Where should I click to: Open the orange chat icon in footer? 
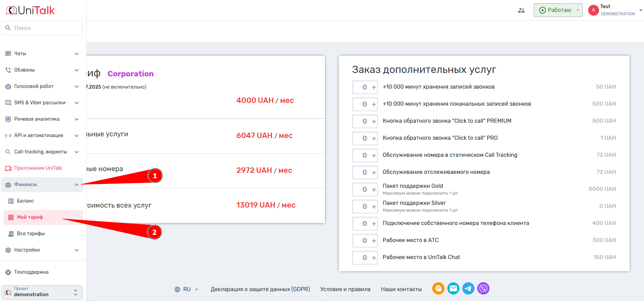pyautogui.click(x=438, y=289)
